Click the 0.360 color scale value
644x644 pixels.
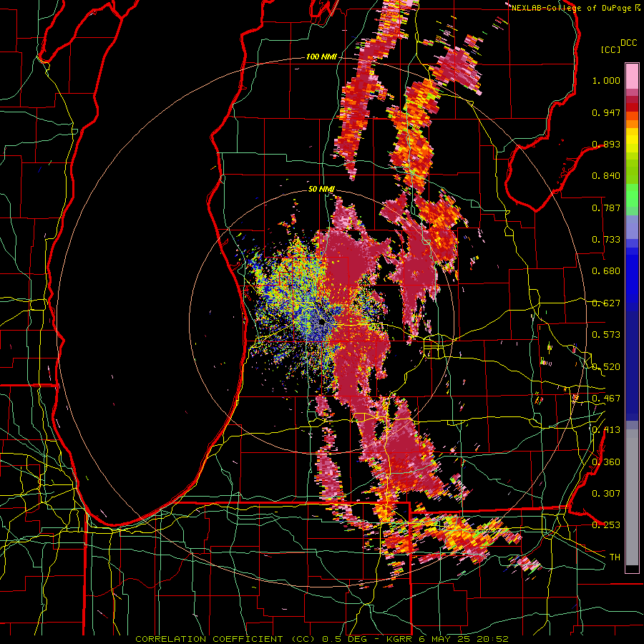coord(606,462)
